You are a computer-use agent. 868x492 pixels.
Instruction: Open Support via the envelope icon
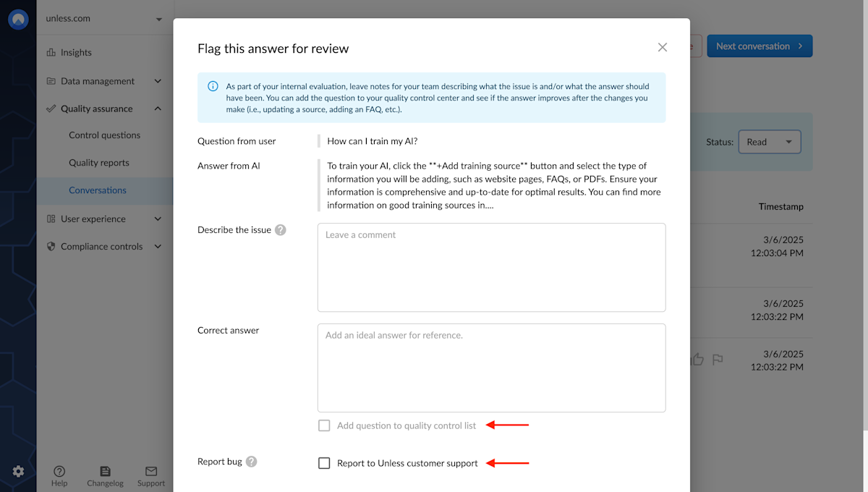tap(150, 470)
